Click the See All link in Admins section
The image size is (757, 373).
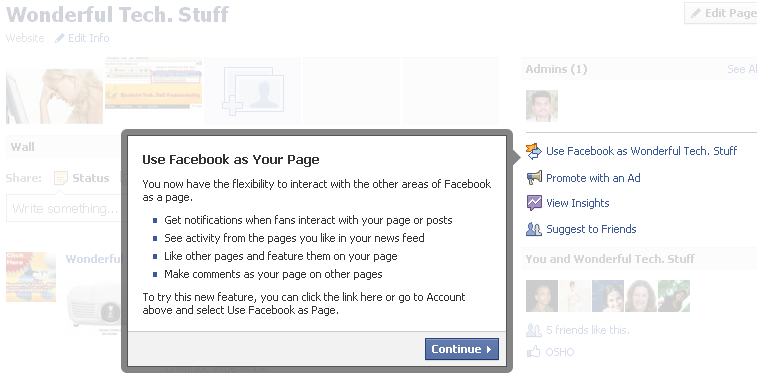point(742,69)
